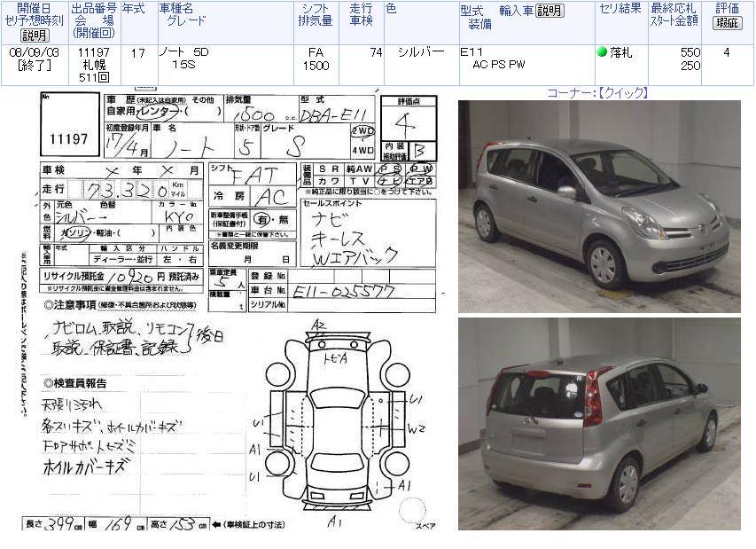Select the 年式 column header
Image resolution: width=756 pixels, height=549 pixels.
(x=133, y=8)
